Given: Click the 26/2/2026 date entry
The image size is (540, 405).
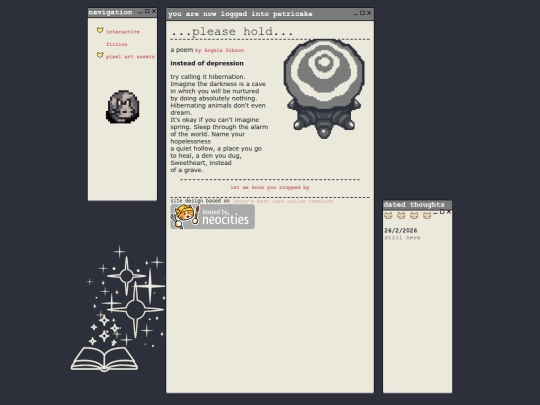Looking at the screenshot, I should tap(401, 230).
